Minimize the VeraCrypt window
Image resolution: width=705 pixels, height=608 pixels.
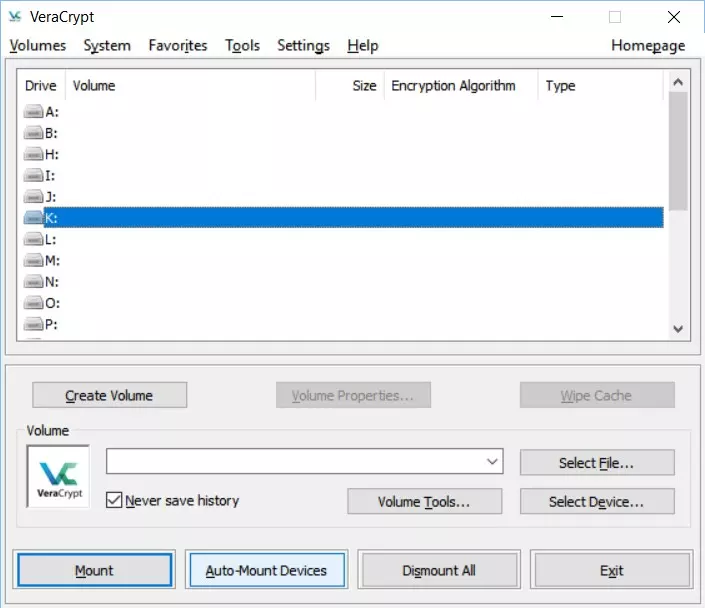point(557,17)
